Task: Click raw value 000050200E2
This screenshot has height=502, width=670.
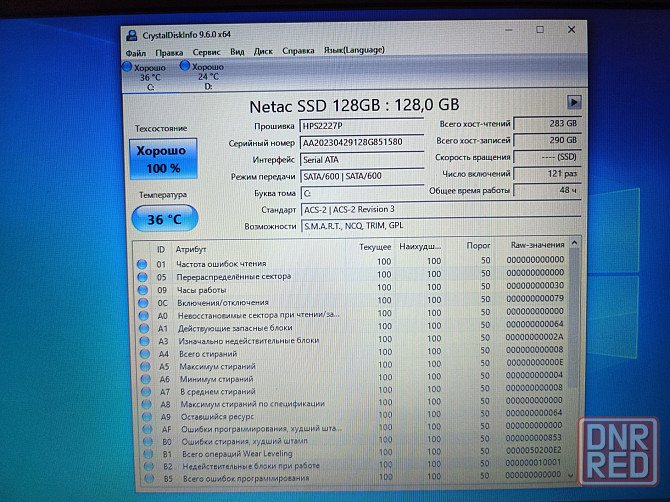Action: pos(533,450)
